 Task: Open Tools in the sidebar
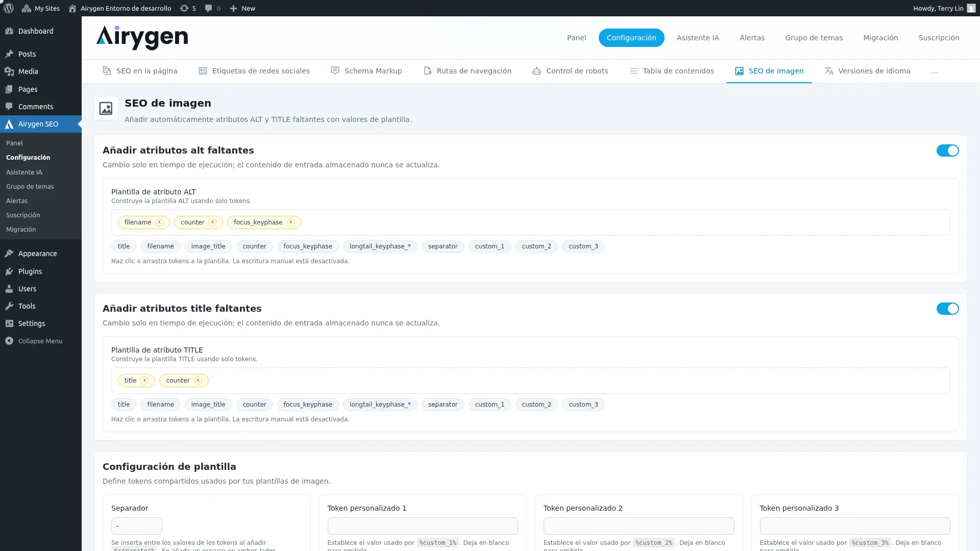[41, 306]
